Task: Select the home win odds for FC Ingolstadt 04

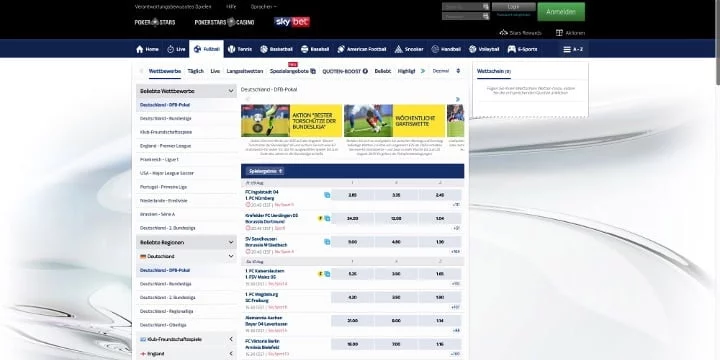Action: pyautogui.click(x=352, y=195)
